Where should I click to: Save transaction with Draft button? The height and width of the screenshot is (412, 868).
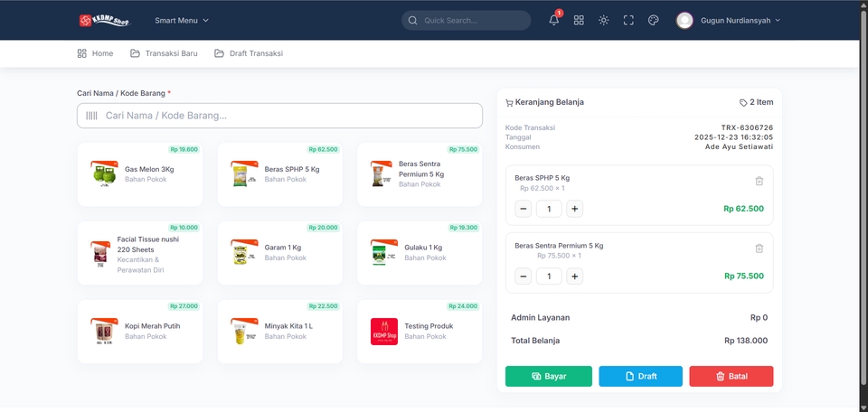[x=640, y=376]
